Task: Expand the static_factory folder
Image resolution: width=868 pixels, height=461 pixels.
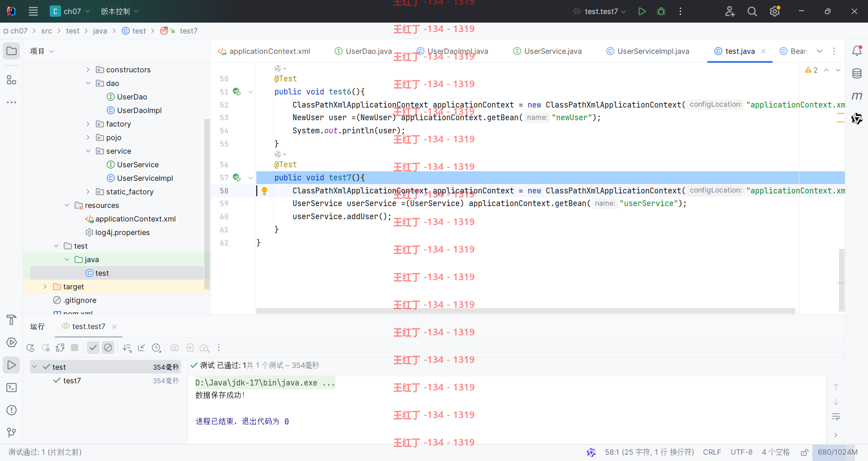Action: tap(88, 192)
